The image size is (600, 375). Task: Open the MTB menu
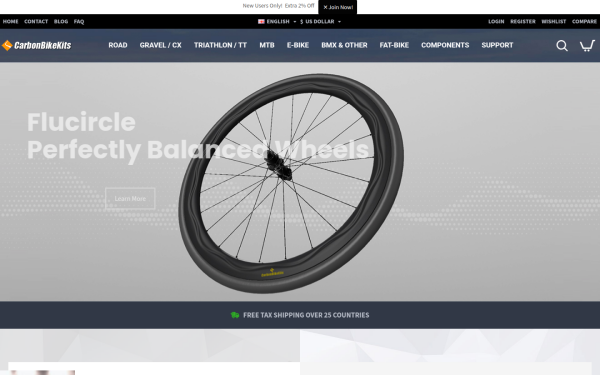pos(267,45)
